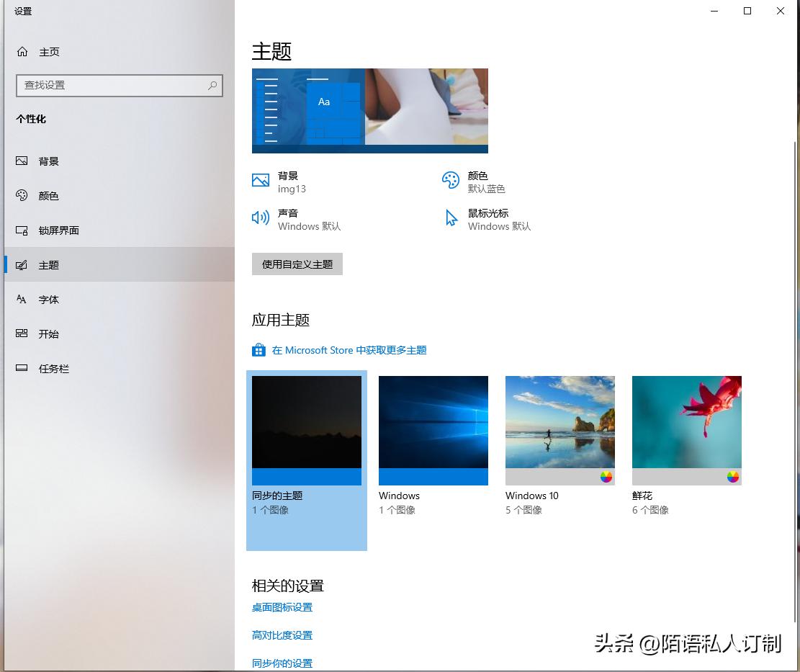Click the Home (主页) icon in the sidebar
This screenshot has height=672, width=800.
click(x=22, y=51)
